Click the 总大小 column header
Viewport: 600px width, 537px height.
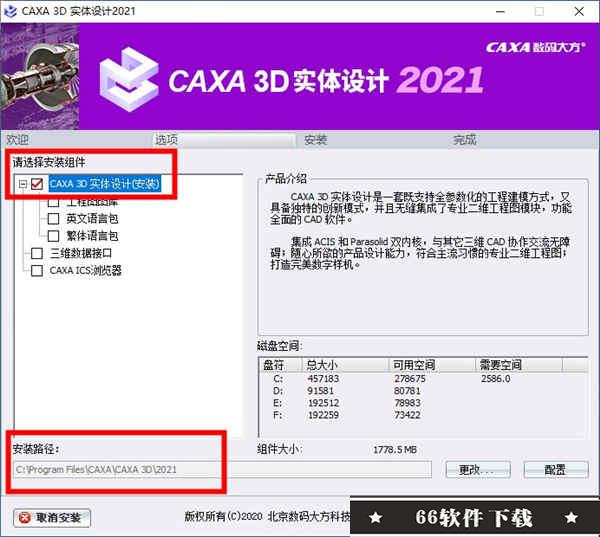[x=346, y=365]
